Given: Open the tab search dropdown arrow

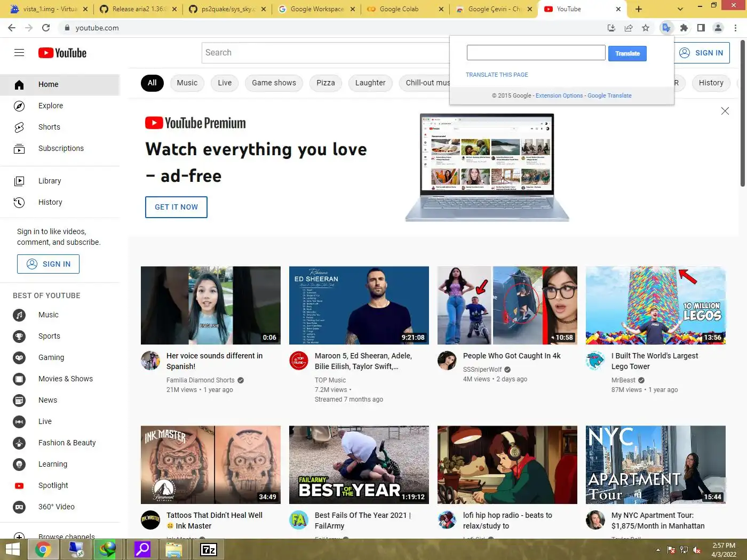Looking at the screenshot, I should (680, 9).
